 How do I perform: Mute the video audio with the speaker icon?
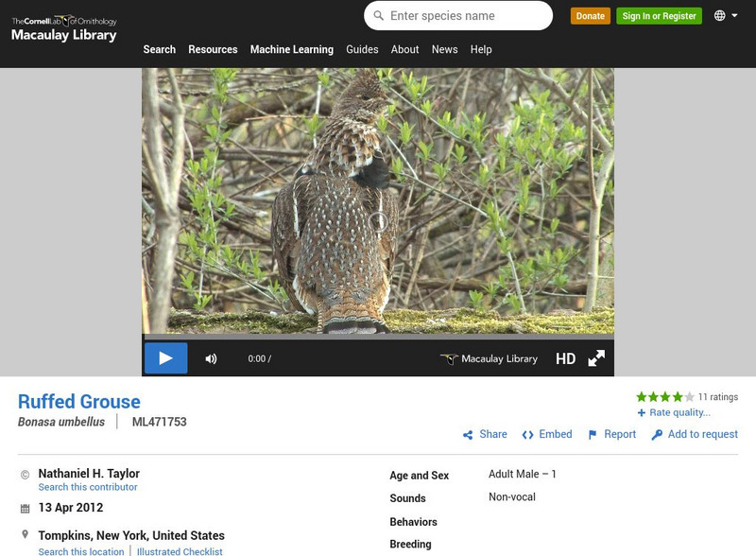coord(212,358)
